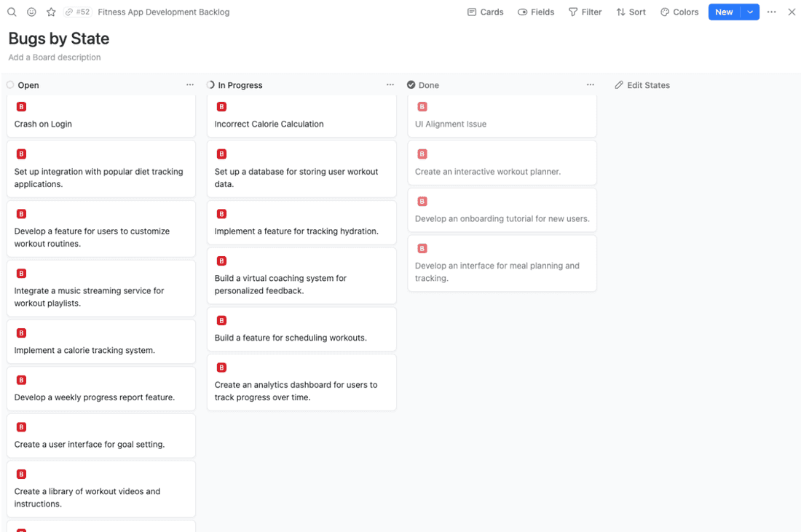Open the Colors palette settings
Viewport: 801px width, 532px height.
tap(679, 12)
